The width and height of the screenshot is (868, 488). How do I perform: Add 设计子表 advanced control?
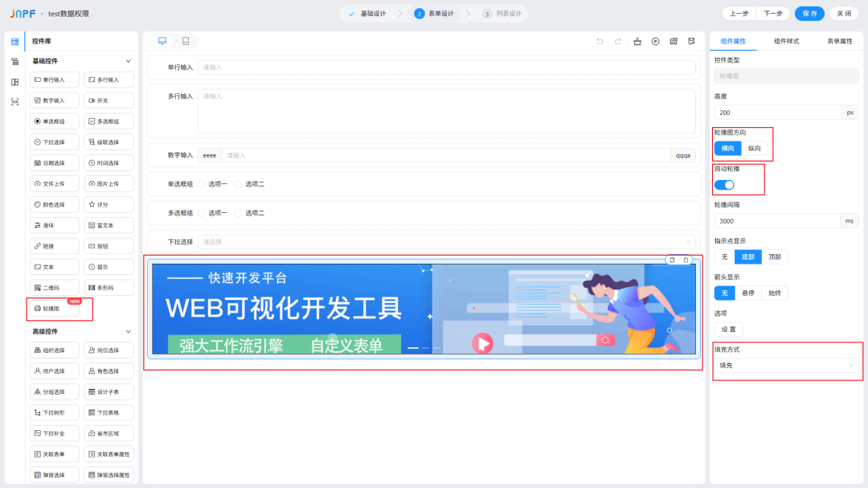(x=108, y=392)
